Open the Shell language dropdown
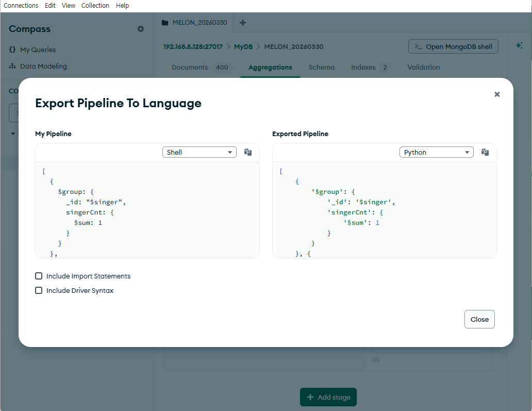This screenshot has width=532, height=411. click(199, 152)
